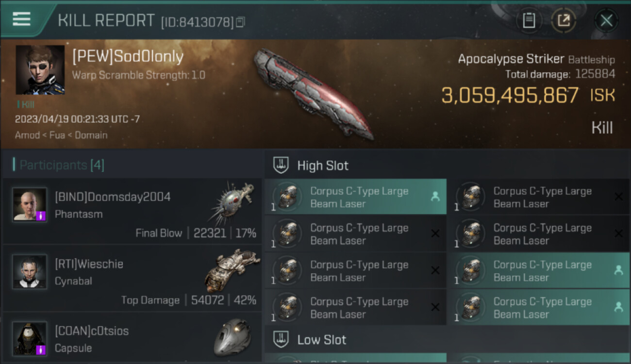Viewport: 631px width, 364px height.
Task: Click the victim name [PEW]SodOlonly
Action: click(128, 57)
